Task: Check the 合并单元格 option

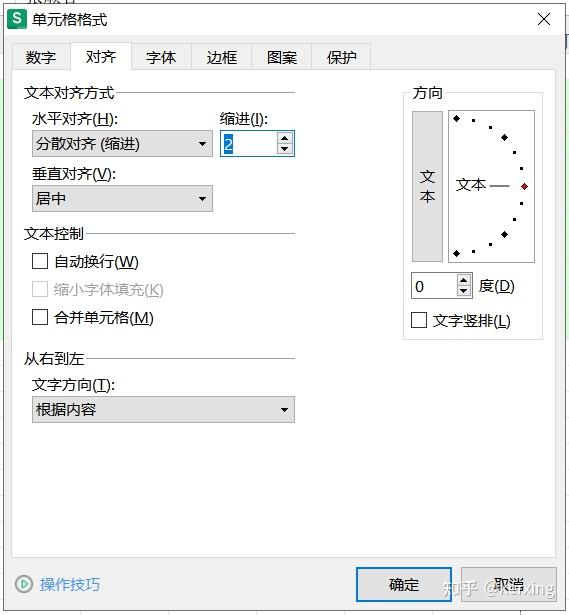Action: click(x=40, y=317)
